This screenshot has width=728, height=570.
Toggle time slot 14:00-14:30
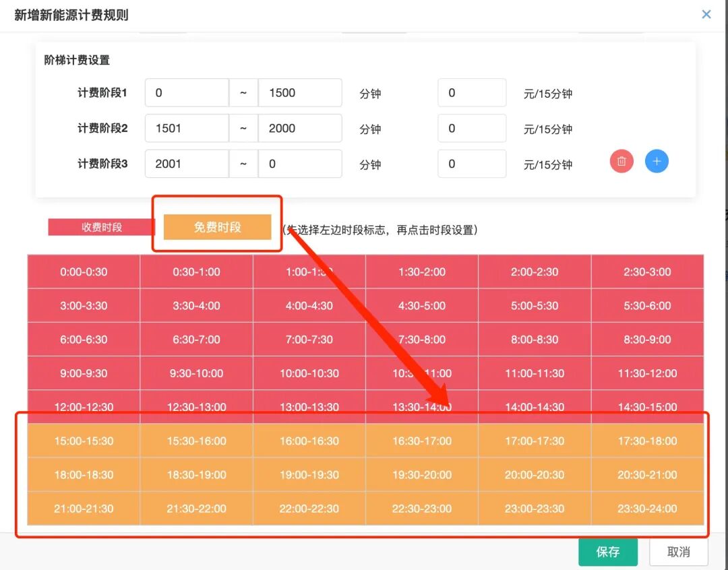point(535,407)
